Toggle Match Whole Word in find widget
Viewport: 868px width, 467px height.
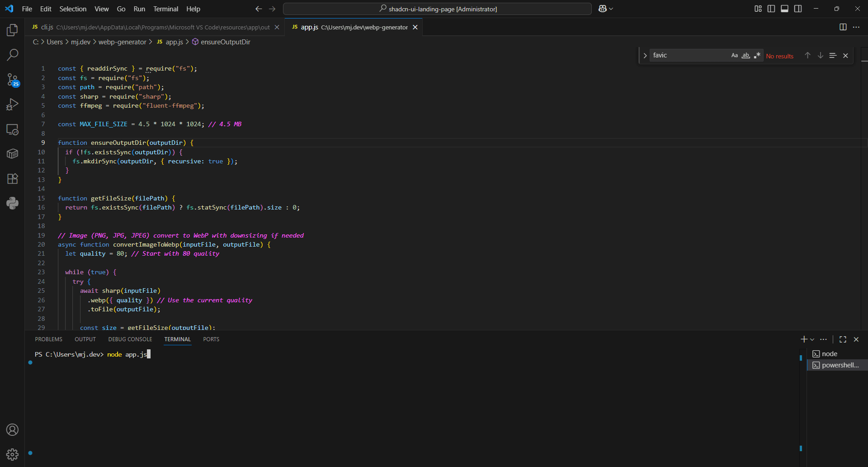[745, 56]
